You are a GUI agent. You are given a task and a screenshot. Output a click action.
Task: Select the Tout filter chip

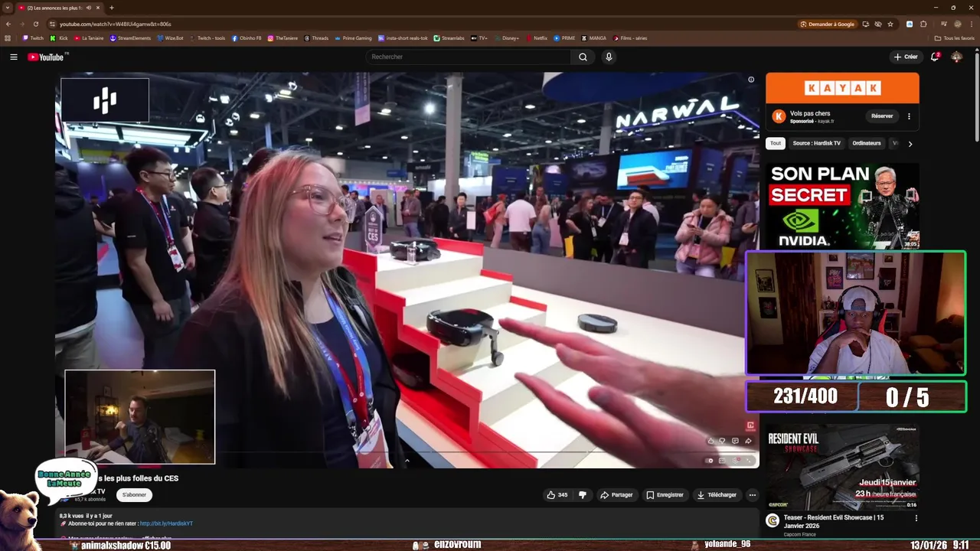pyautogui.click(x=776, y=143)
